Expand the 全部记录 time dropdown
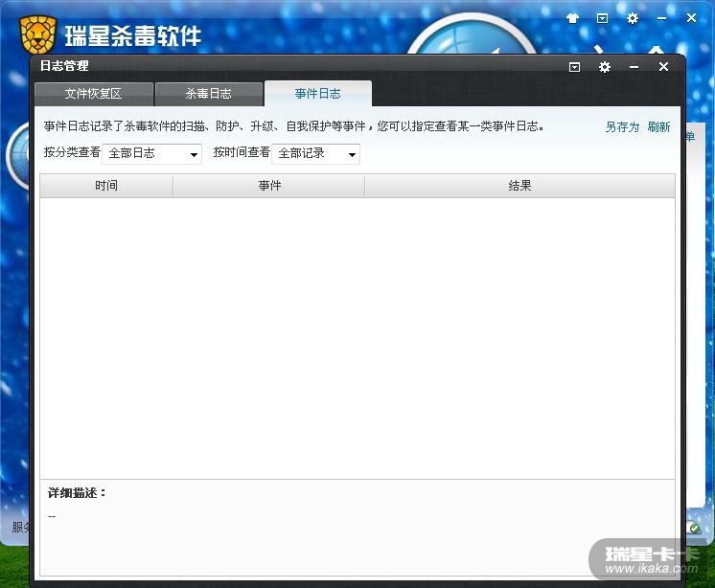 (x=315, y=153)
